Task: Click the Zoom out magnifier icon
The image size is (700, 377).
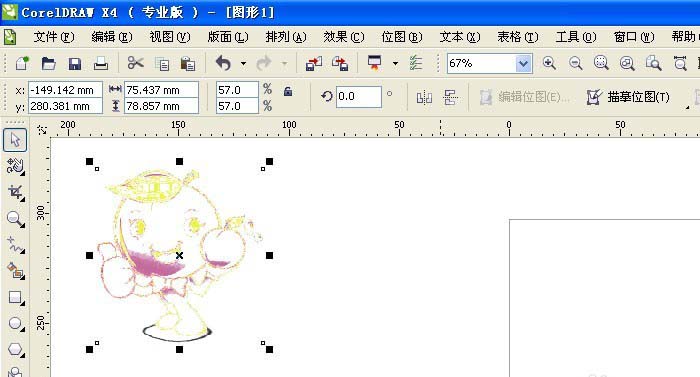Action: click(x=575, y=63)
